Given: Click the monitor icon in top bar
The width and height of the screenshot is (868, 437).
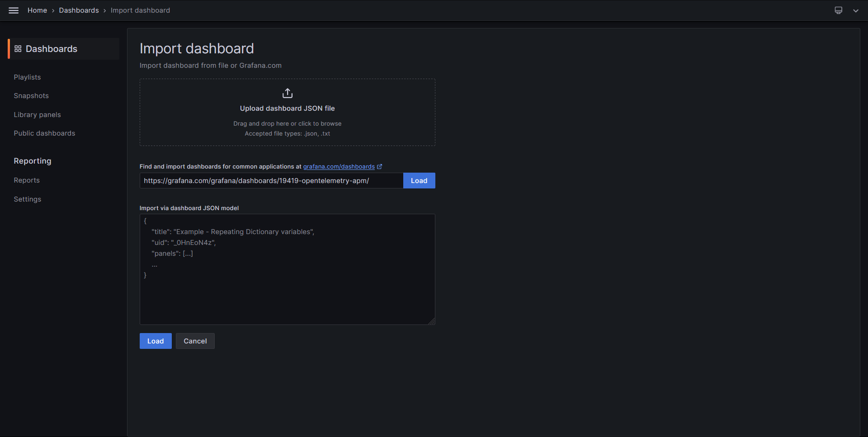Looking at the screenshot, I should point(838,10).
